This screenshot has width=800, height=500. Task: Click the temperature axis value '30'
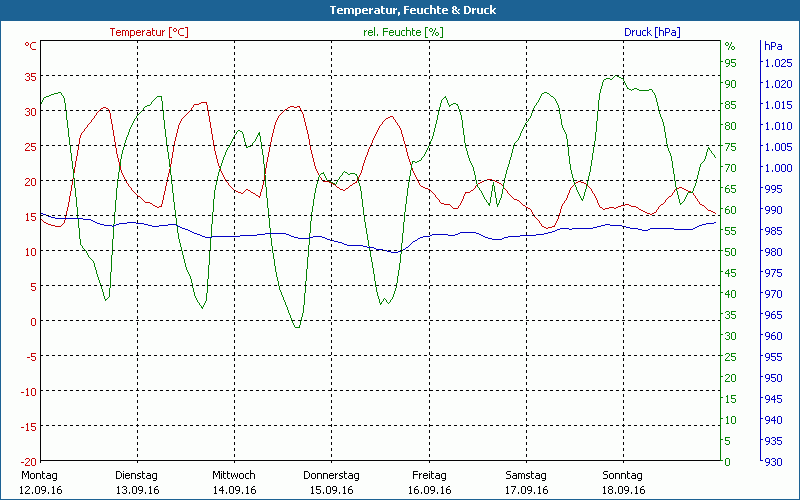click(31, 112)
